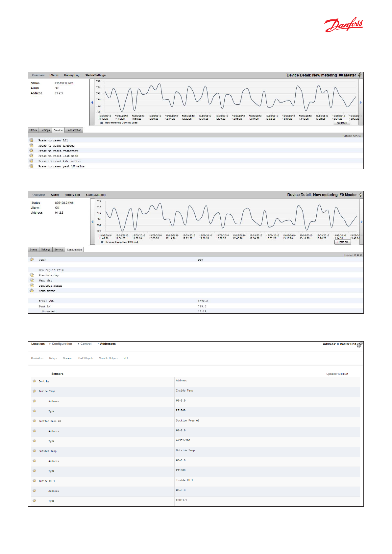The width and height of the screenshot is (392, 554).
Task: Open the Overview menu on the Service screen
Action: tap(38, 75)
